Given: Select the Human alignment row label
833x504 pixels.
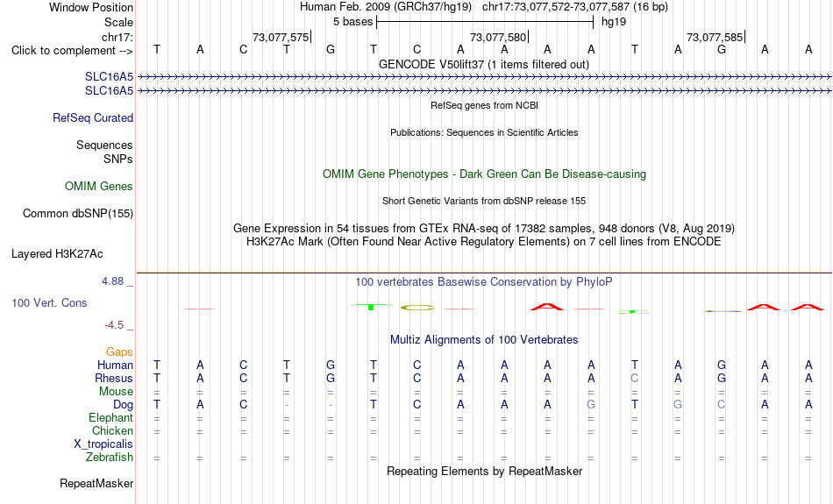Looking at the screenshot, I should [x=115, y=365].
